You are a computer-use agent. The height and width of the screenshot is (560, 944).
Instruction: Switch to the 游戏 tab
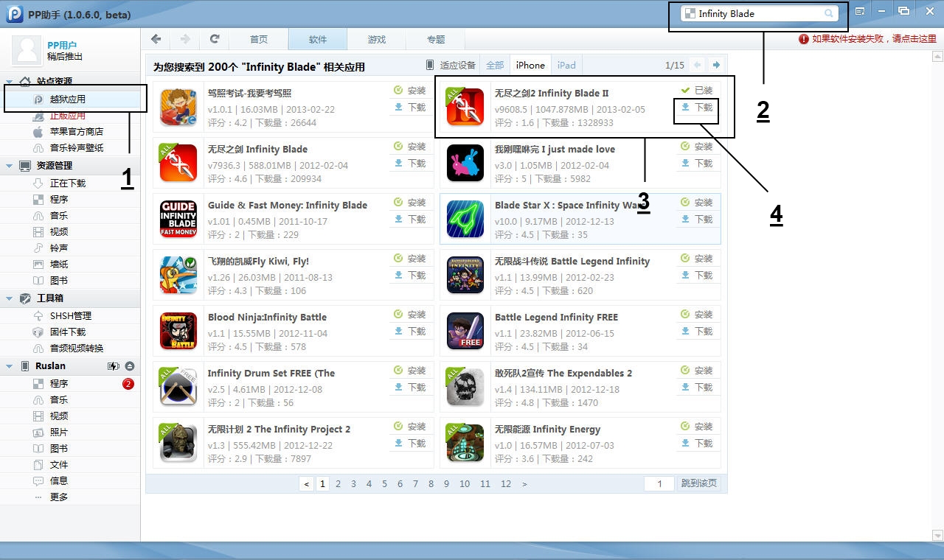point(377,40)
